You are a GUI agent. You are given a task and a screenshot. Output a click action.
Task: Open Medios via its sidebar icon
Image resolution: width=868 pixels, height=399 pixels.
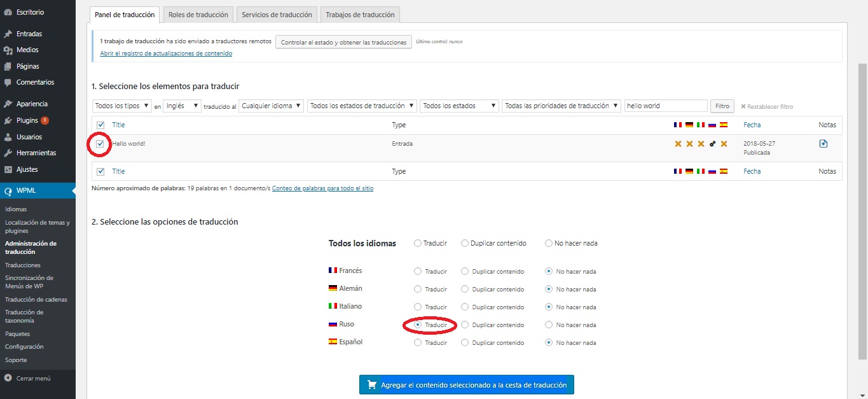8,50
